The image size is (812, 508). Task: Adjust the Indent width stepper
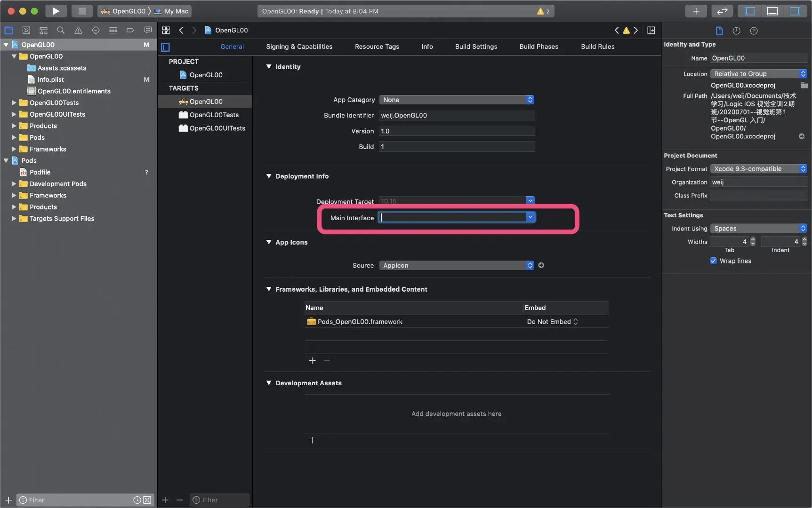(804, 242)
